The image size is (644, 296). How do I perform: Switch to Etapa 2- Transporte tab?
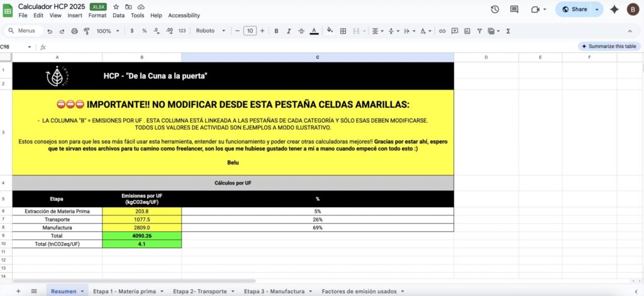[199, 291]
